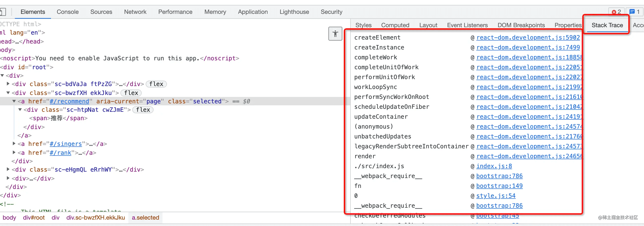Switch to DOM Breakpoints sidebar tab
Image resolution: width=644 pixels, height=226 pixels.
[x=521, y=25]
